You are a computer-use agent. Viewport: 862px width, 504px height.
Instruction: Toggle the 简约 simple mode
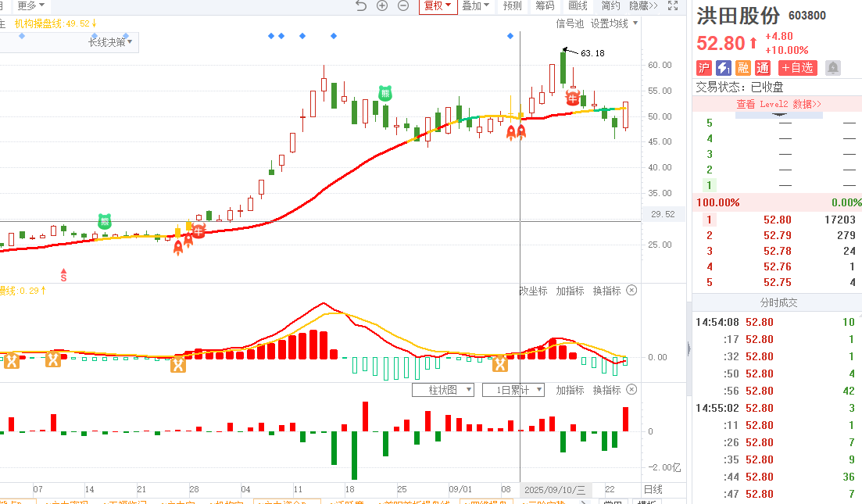pyautogui.click(x=610, y=6)
